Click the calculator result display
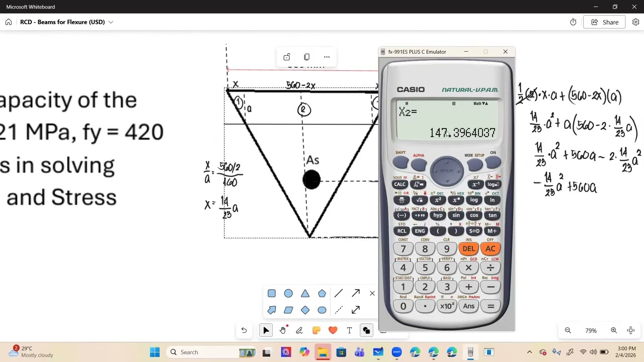This screenshot has width=644, height=362. point(447,121)
